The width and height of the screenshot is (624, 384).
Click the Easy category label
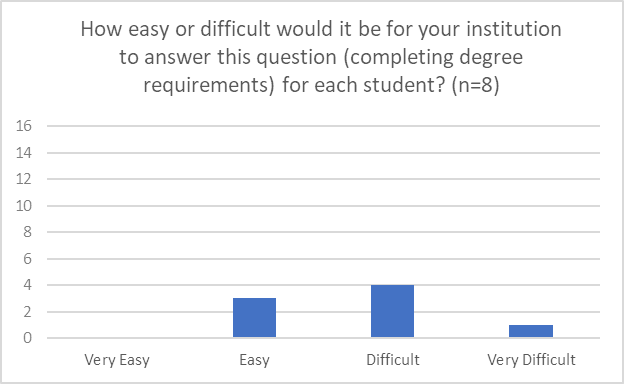(x=254, y=360)
